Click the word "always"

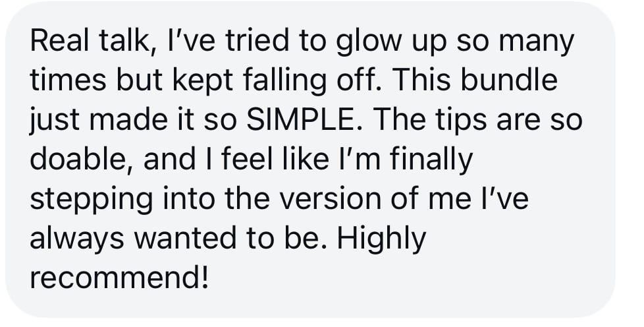pyautogui.click(x=72, y=239)
